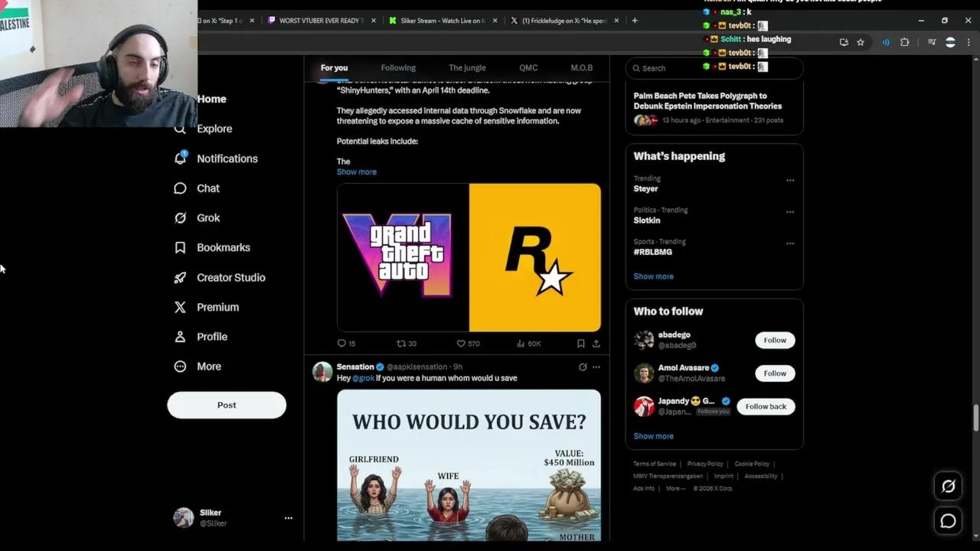Click the page vertical scrollbar thumb
Image resolution: width=980 pixels, height=551 pixels.
pyautogui.click(x=975, y=419)
